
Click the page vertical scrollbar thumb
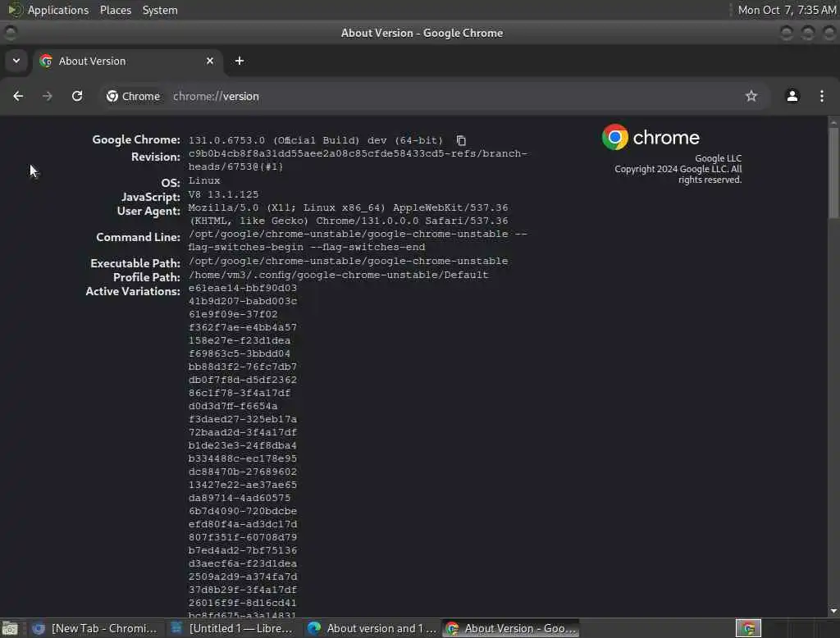click(833, 172)
